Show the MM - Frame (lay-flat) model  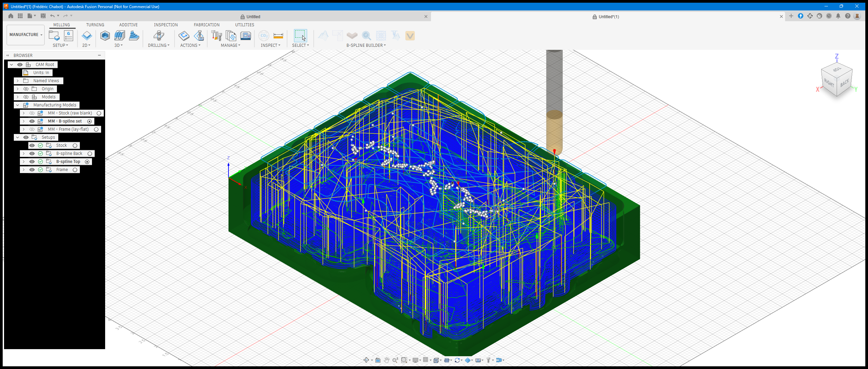click(32, 129)
